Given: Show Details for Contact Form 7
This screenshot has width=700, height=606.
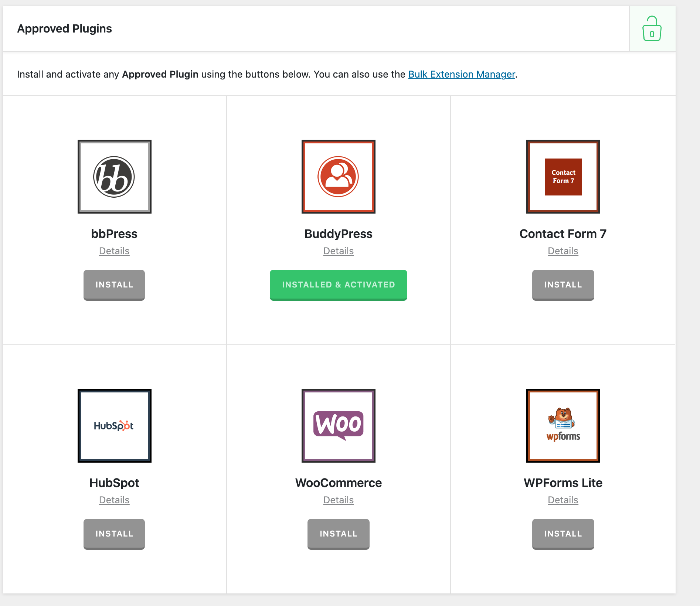Looking at the screenshot, I should (x=563, y=251).
